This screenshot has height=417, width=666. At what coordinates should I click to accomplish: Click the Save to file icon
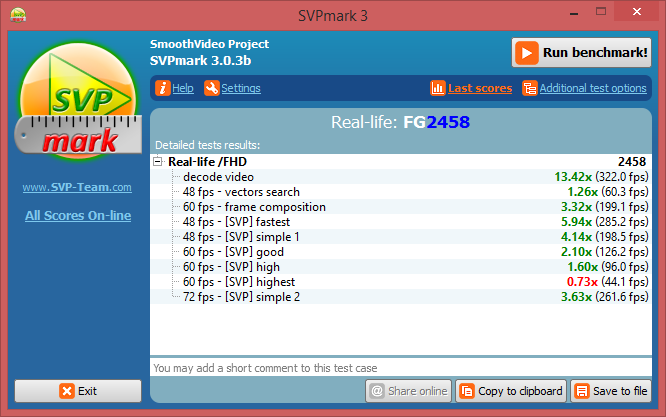[x=582, y=391]
